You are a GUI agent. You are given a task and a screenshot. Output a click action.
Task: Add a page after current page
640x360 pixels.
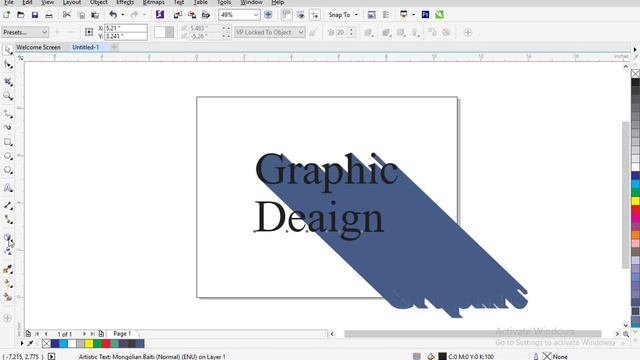[101, 334]
